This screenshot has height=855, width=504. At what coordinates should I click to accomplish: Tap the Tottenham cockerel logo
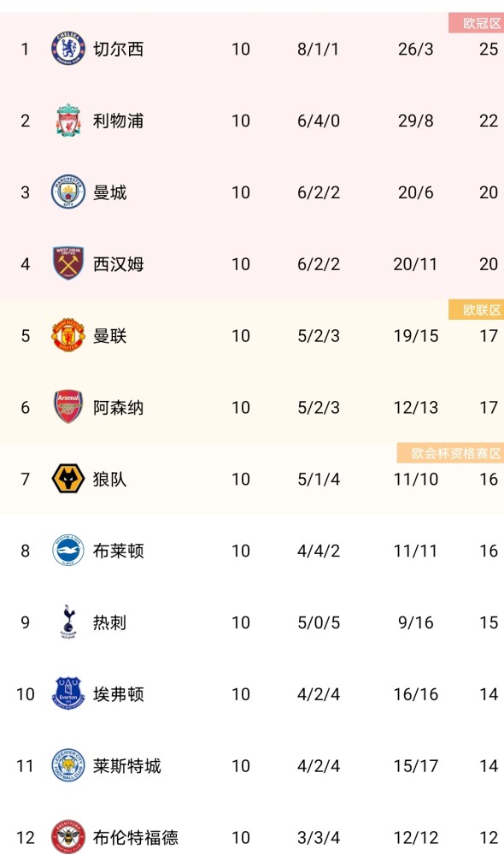(x=68, y=622)
